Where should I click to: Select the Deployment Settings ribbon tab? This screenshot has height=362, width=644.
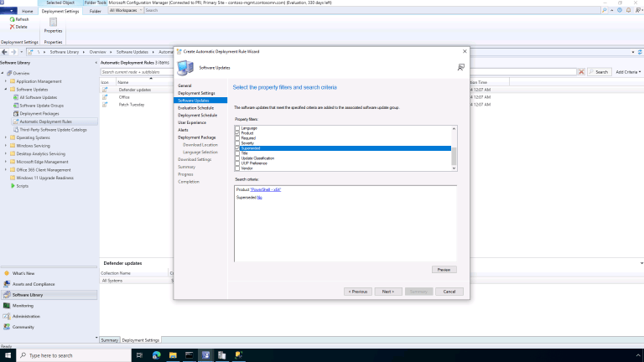pos(60,11)
